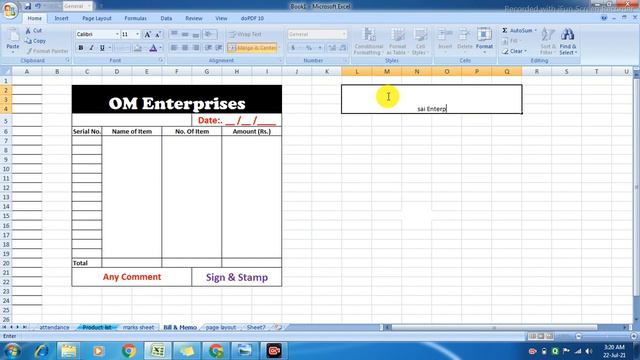Viewport: 640px width, 360px height.
Task: Switch to the Page Layout ribbon tab
Action: coord(97,18)
